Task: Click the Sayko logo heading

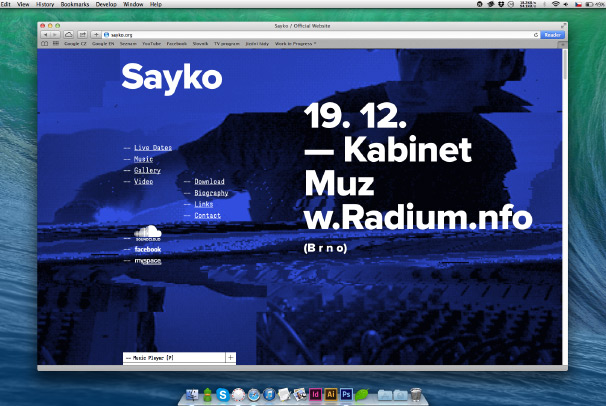Action: tap(171, 77)
